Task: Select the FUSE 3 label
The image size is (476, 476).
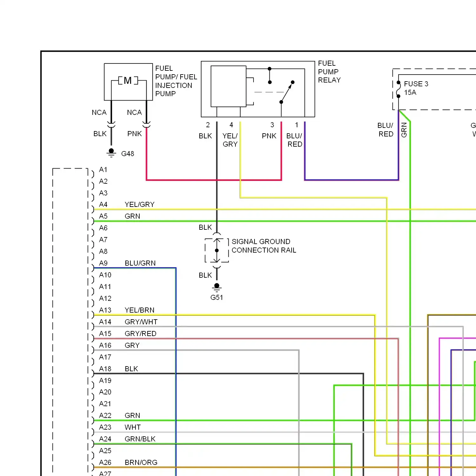Action: [x=416, y=84]
